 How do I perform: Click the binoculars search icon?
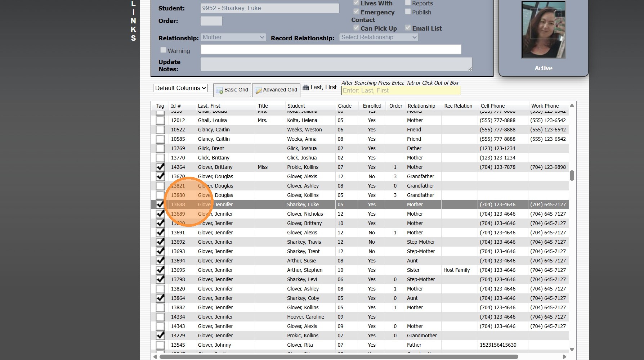tap(306, 87)
